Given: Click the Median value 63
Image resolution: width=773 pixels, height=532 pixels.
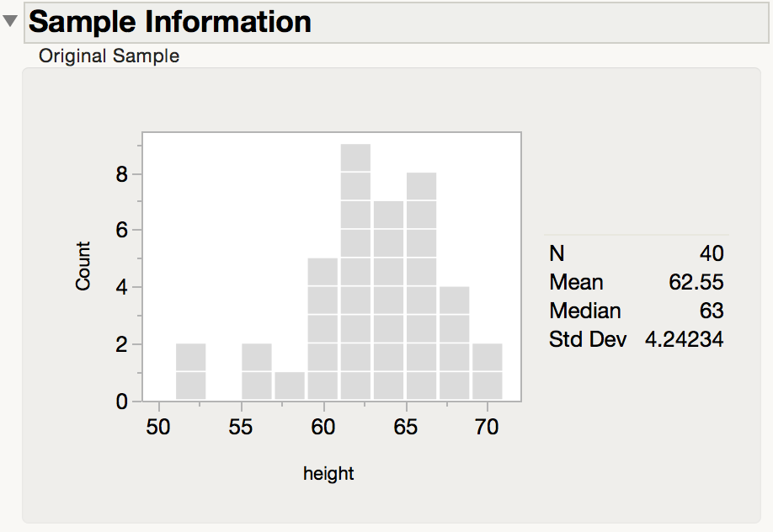Looking at the screenshot, I should 712,311.
